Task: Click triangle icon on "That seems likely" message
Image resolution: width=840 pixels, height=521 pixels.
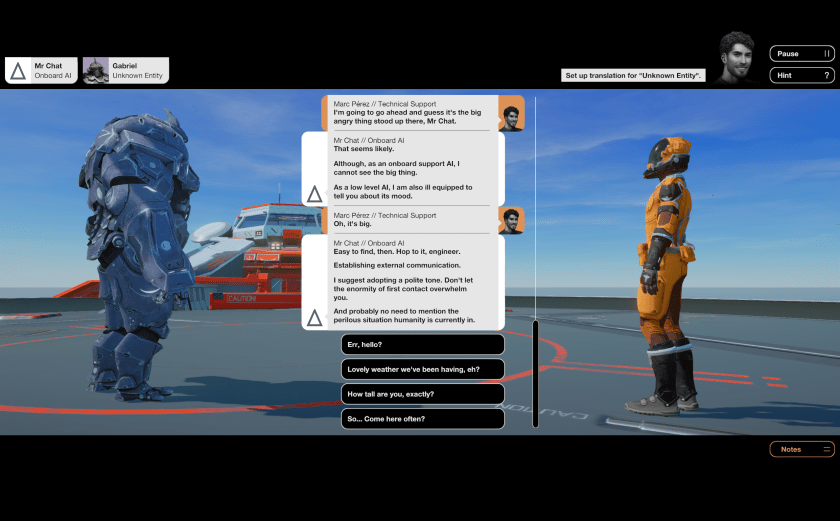Action: tap(314, 194)
